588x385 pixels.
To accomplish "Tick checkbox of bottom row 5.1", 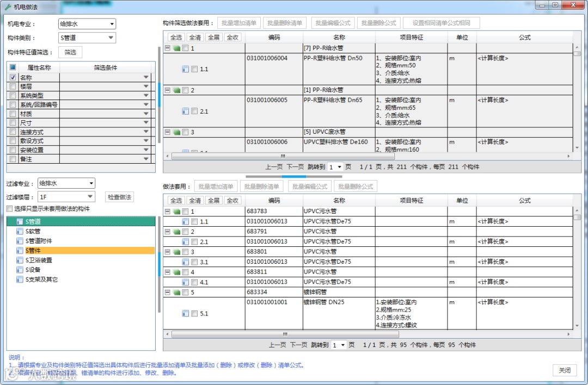I will coord(194,313).
